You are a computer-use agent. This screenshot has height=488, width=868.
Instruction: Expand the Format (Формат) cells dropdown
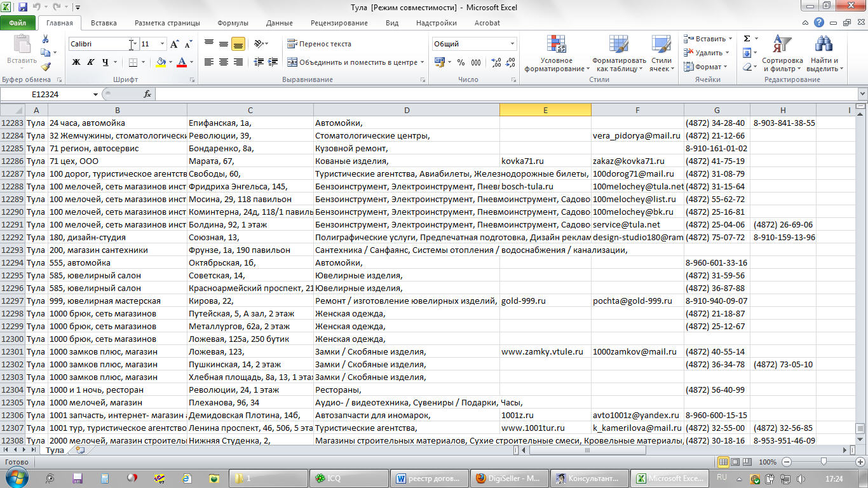pos(726,67)
